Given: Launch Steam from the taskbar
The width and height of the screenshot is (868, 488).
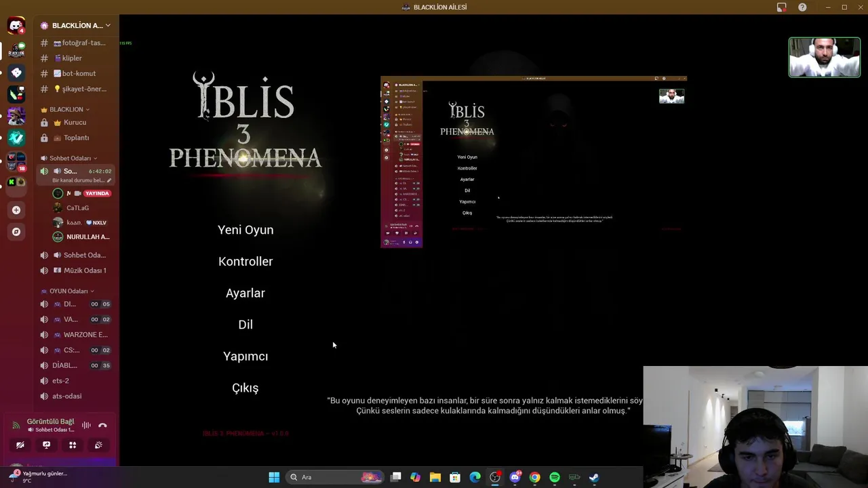Looking at the screenshot, I should point(594,477).
